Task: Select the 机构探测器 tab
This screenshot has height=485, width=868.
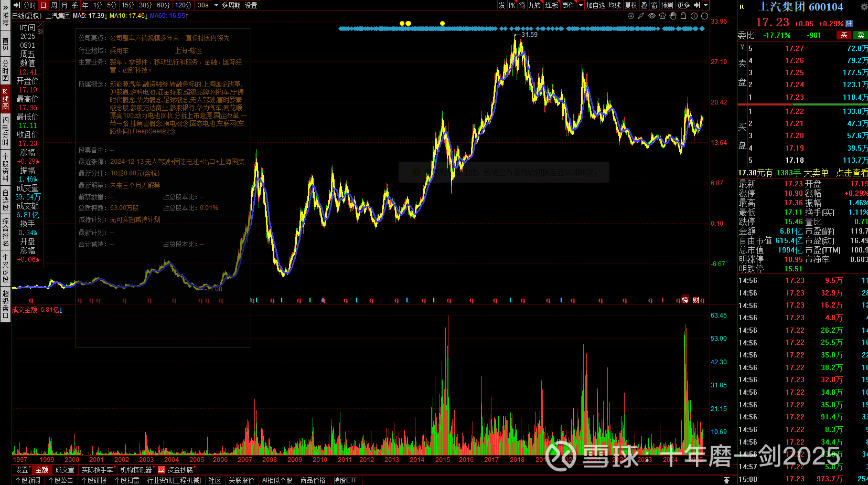Action: pyautogui.click(x=136, y=470)
